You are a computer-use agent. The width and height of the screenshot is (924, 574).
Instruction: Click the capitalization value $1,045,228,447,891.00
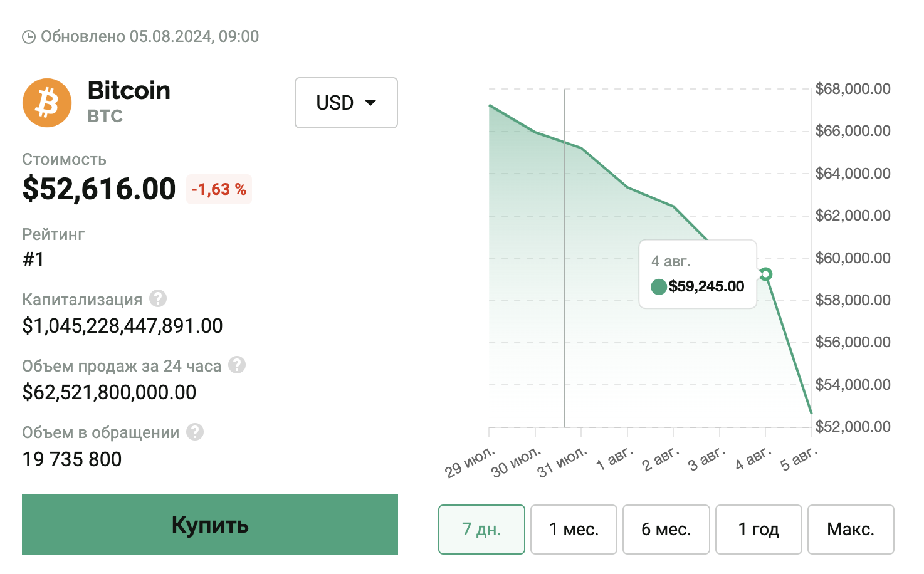tap(123, 326)
